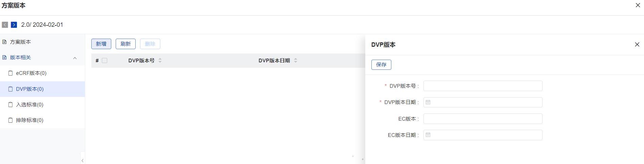Open eCRF版本(0) menu item
Image resolution: width=644 pixels, height=164 pixels.
[42, 73]
